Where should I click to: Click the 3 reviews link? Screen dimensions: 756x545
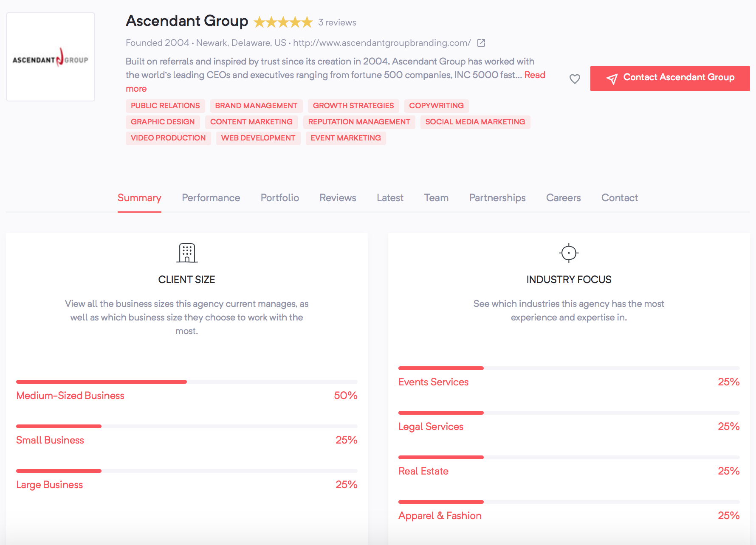tap(337, 22)
